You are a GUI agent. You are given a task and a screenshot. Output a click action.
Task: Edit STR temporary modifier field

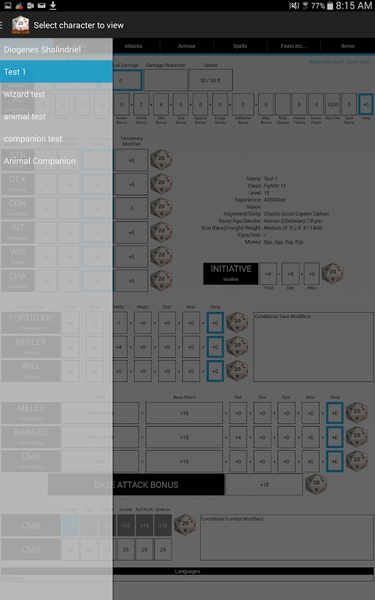131,160
